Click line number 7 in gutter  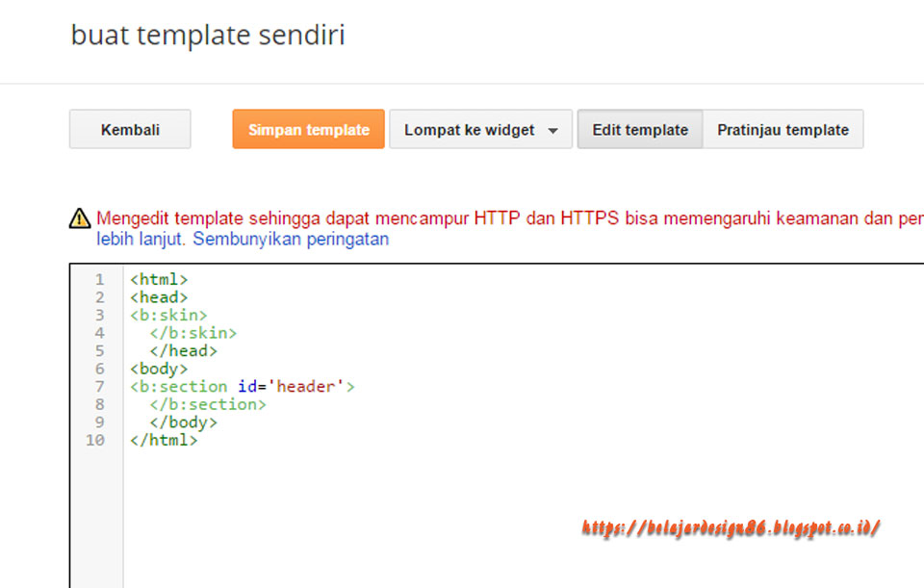99,387
